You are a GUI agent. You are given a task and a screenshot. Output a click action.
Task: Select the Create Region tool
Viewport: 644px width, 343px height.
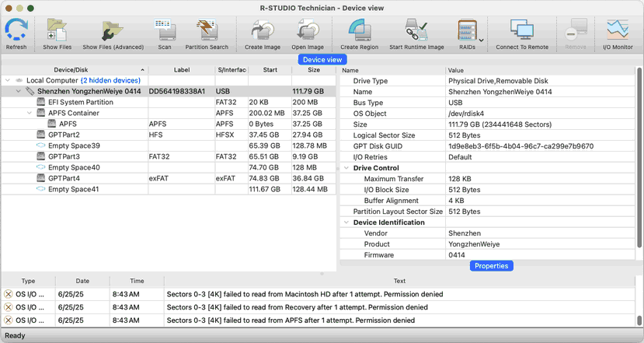(360, 30)
